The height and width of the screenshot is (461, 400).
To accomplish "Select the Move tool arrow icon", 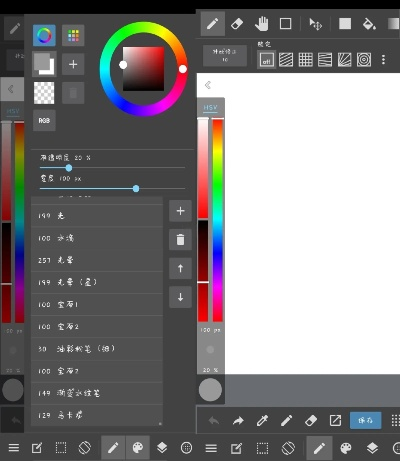I will pos(315,24).
